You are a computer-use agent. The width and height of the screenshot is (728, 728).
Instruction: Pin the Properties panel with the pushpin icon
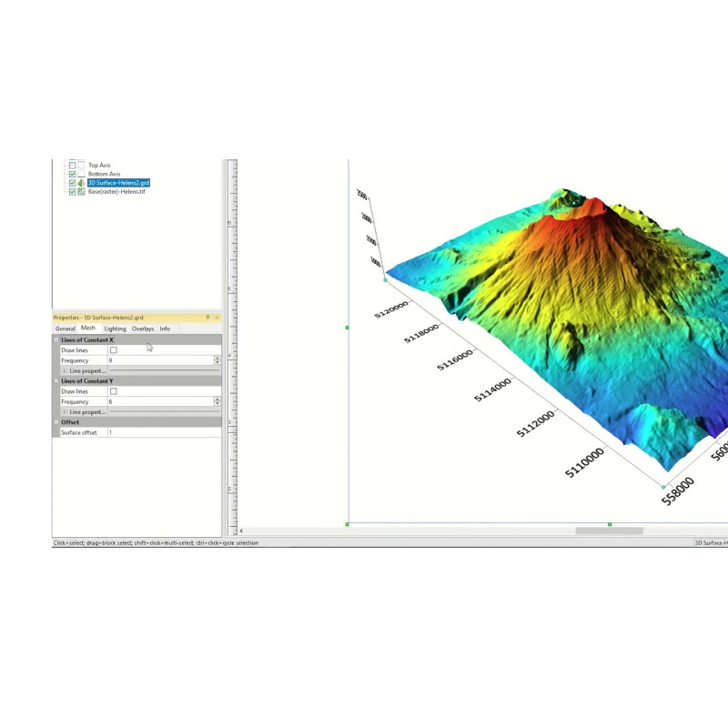click(207, 318)
